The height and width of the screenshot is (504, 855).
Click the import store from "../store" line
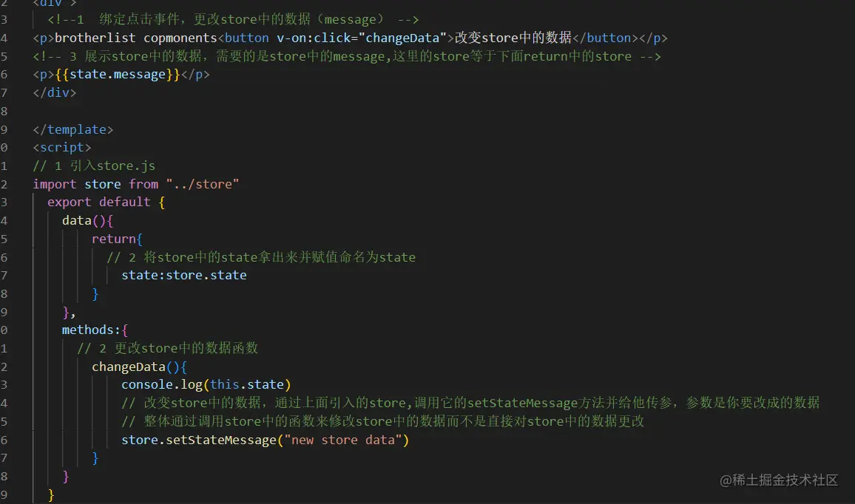pyautogui.click(x=135, y=184)
